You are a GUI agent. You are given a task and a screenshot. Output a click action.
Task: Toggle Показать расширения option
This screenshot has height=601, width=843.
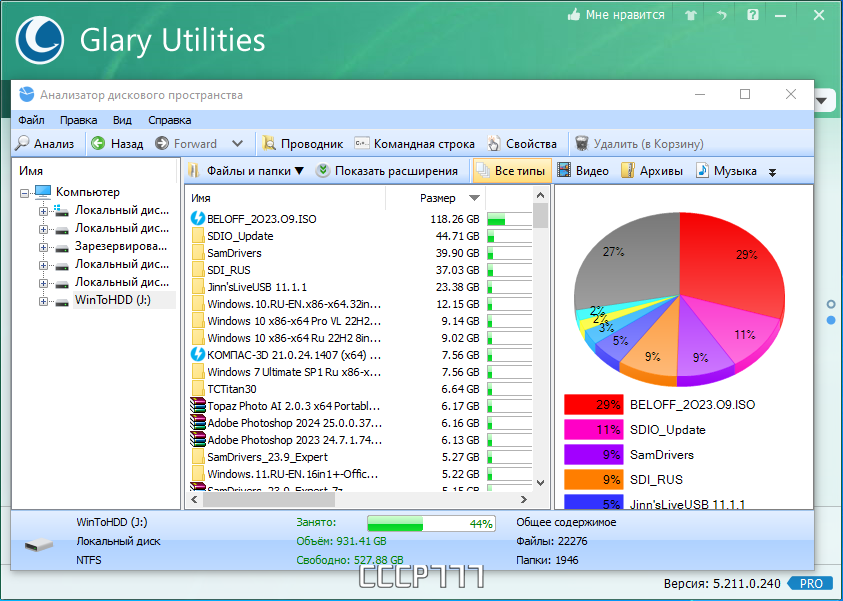point(387,171)
